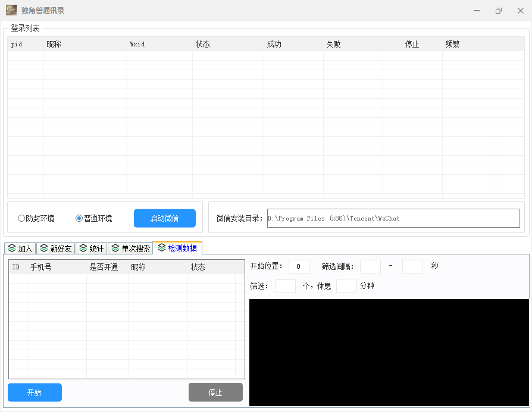Focus the 开始位置 input box

299,266
